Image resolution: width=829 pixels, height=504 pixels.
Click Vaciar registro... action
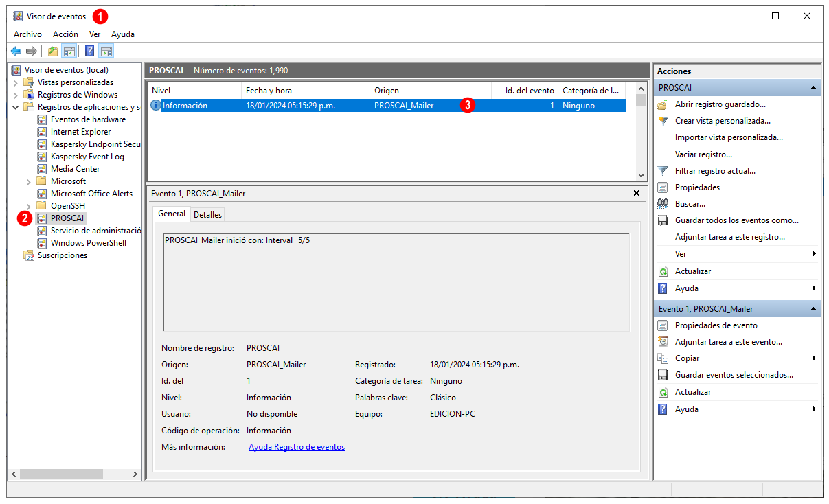coord(703,154)
